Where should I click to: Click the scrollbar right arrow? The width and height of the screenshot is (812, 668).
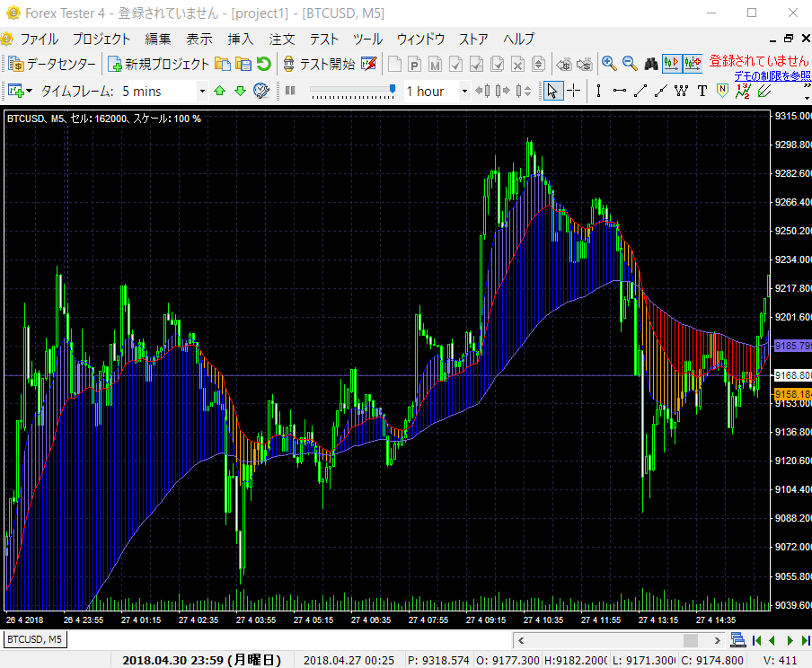click(x=717, y=640)
